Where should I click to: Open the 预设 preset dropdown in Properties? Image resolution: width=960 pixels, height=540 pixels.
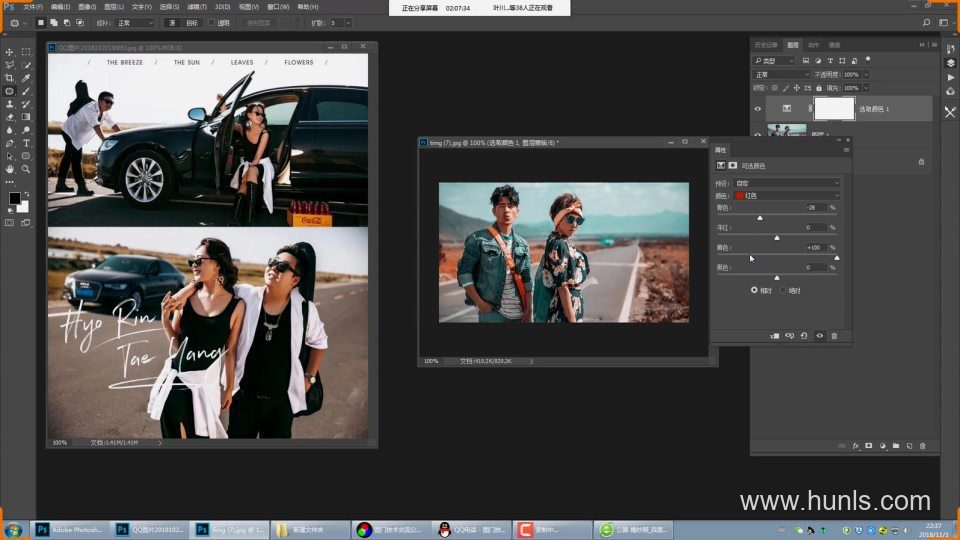click(x=787, y=183)
